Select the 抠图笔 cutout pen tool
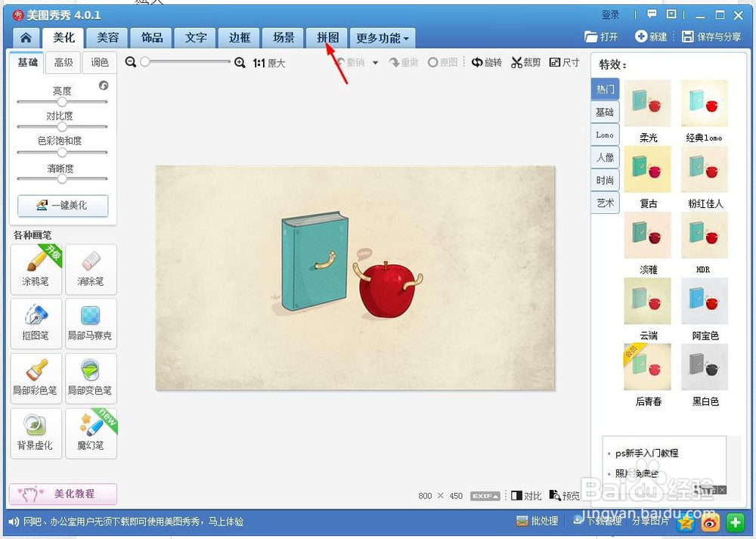Screen dimensions: 756x539 tap(36, 324)
